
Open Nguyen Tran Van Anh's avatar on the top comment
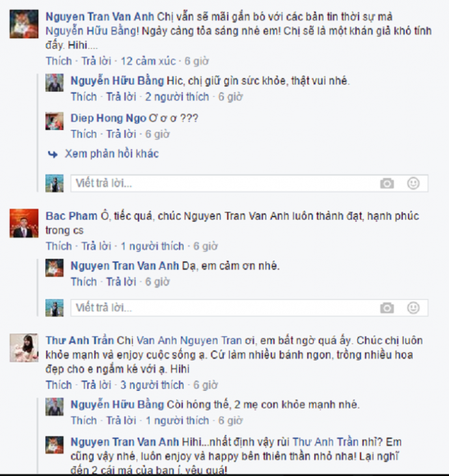(24, 24)
